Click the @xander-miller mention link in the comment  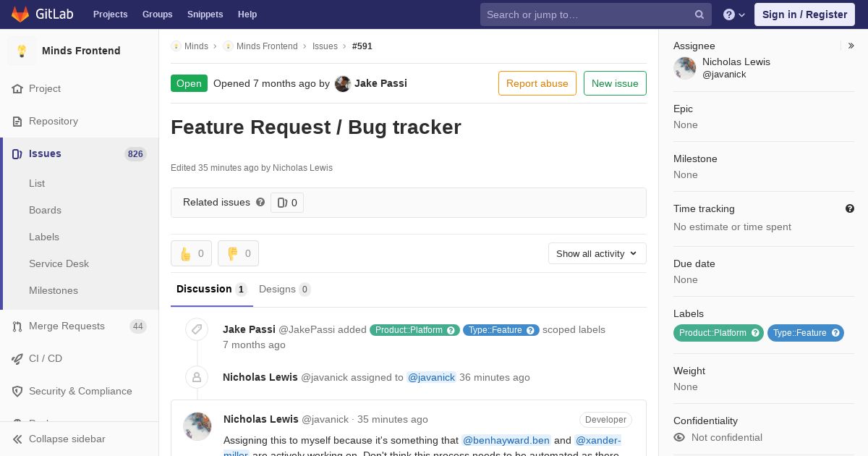(x=597, y=440)
